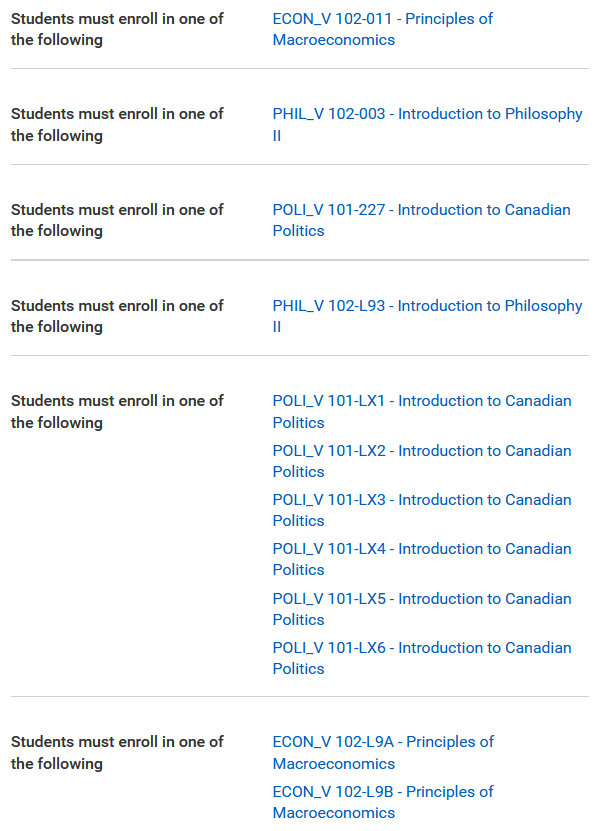
Task: Click the enroll label beside PHIL_V 102-003
Action: (x=117, y=125)
